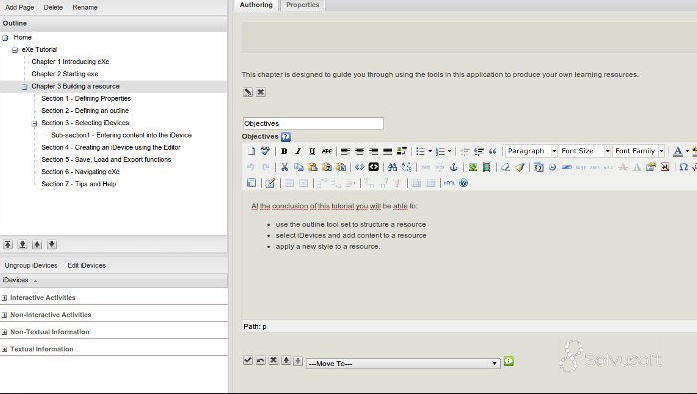Click the insert anchor icon
This screenshot has width=697, height=394.
(x=453, y=167)
